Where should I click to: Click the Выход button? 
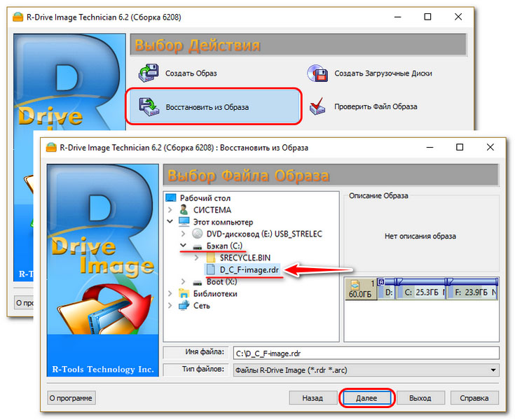(420, 398)
